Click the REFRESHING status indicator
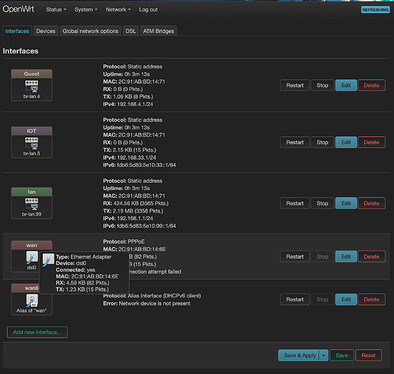394x374 pixels. pyautogui.click(x=375, y=10)
